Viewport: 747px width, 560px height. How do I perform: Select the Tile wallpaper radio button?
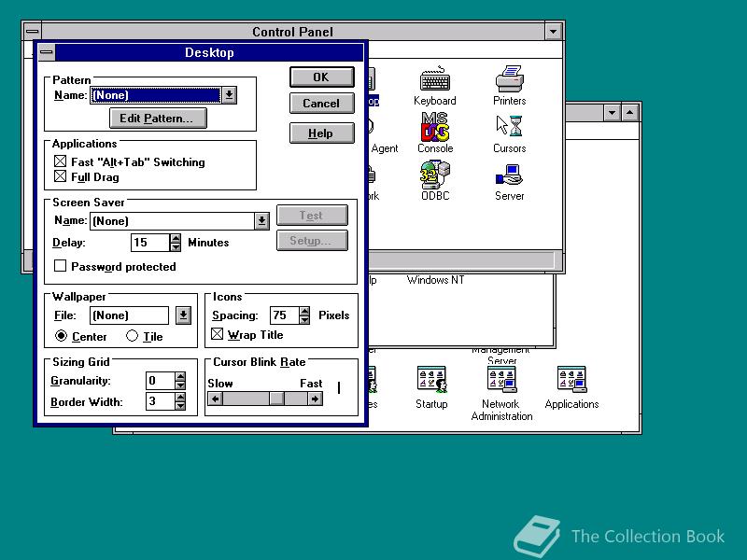[x=132, y=336]
